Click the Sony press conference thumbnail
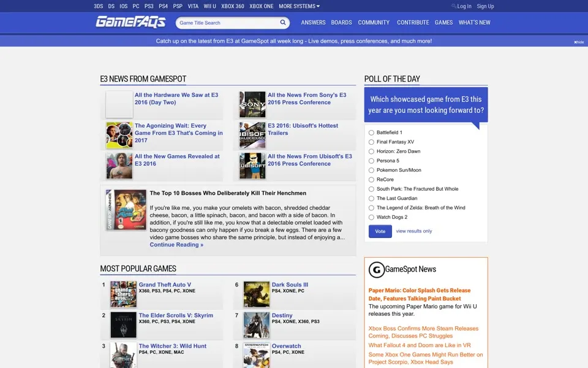588x368 pixels. 252,104
